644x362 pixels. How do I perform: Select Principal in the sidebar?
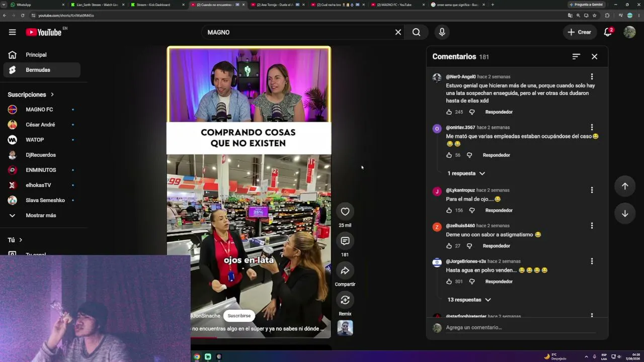point(42,55)
